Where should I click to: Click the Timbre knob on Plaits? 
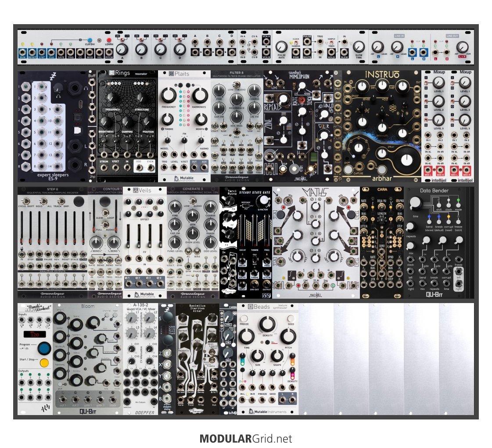point(168,119)
